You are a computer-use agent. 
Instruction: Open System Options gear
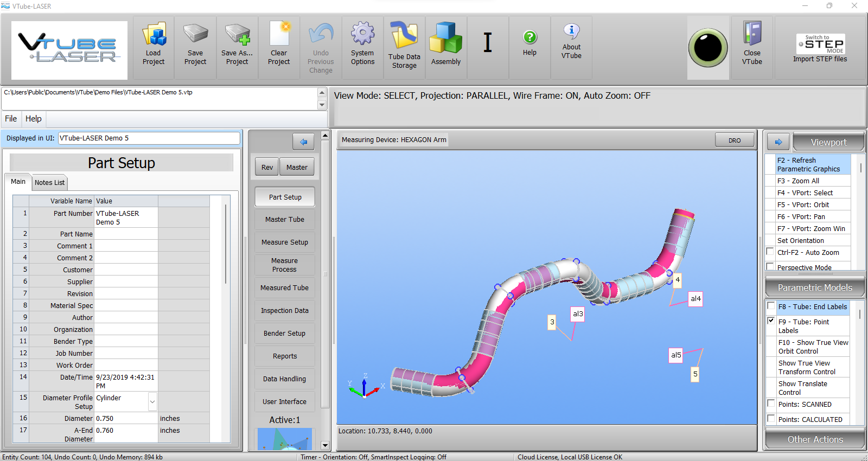pyautogui.click(x=362, y=34)
